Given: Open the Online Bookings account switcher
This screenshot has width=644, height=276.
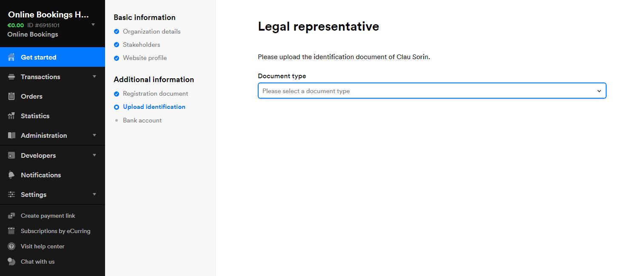Looking at the screenshot, I should (93, 24).
